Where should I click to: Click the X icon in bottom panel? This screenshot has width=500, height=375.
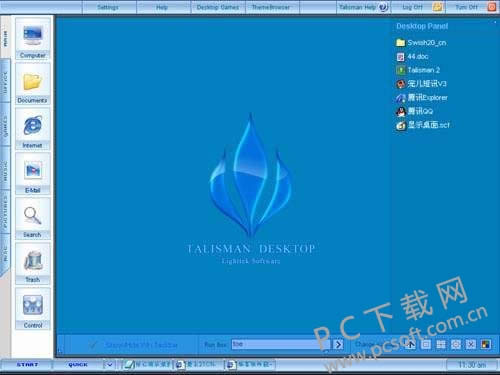(471, 344)
